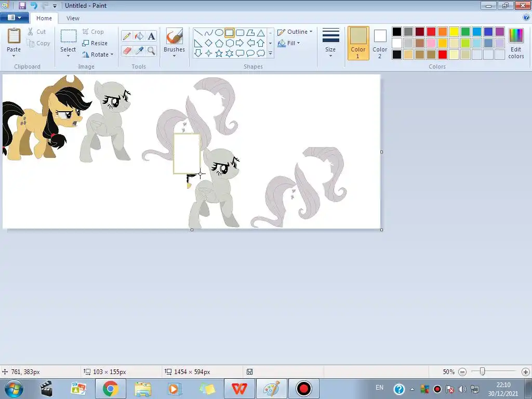The image size is (532, 399).
Task: Click the Copy button
Action: [x=38, y=43]
